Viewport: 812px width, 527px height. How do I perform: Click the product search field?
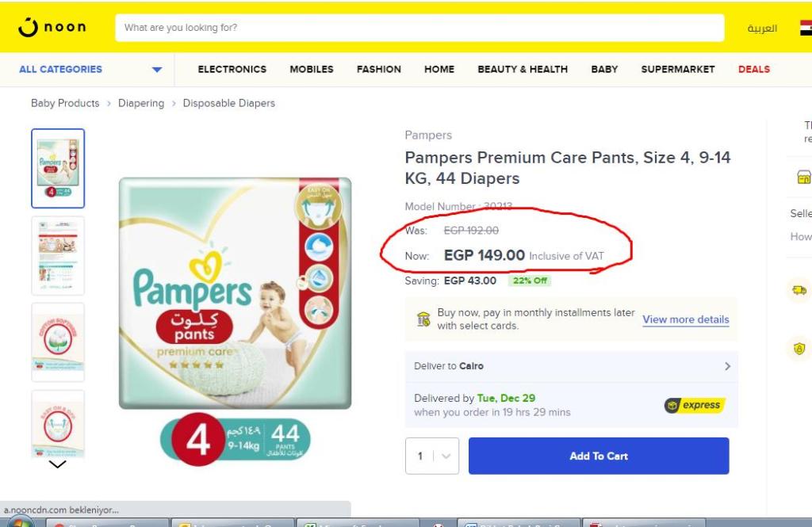(419, 28)
